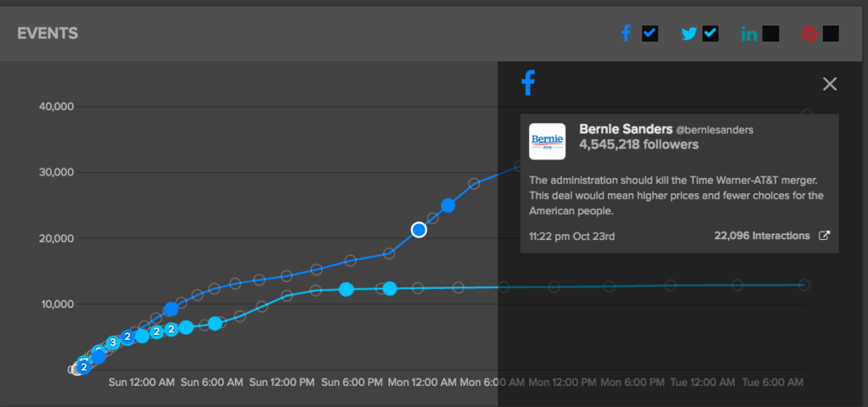The height and width of the screenshot is (407, 868).
Task: Open the post via the external link icon
Action: tap(824, 236)
